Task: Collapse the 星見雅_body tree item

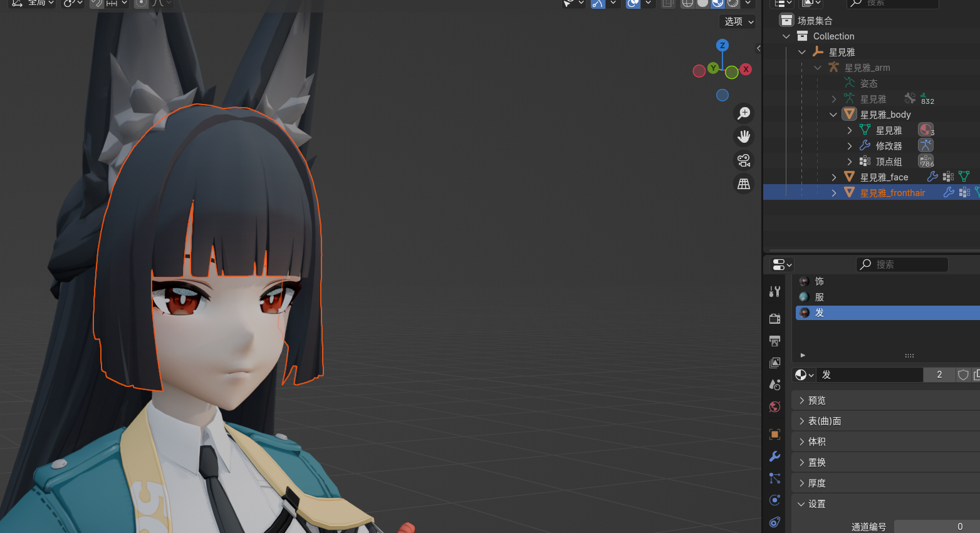Action: [x=833, y=115]
